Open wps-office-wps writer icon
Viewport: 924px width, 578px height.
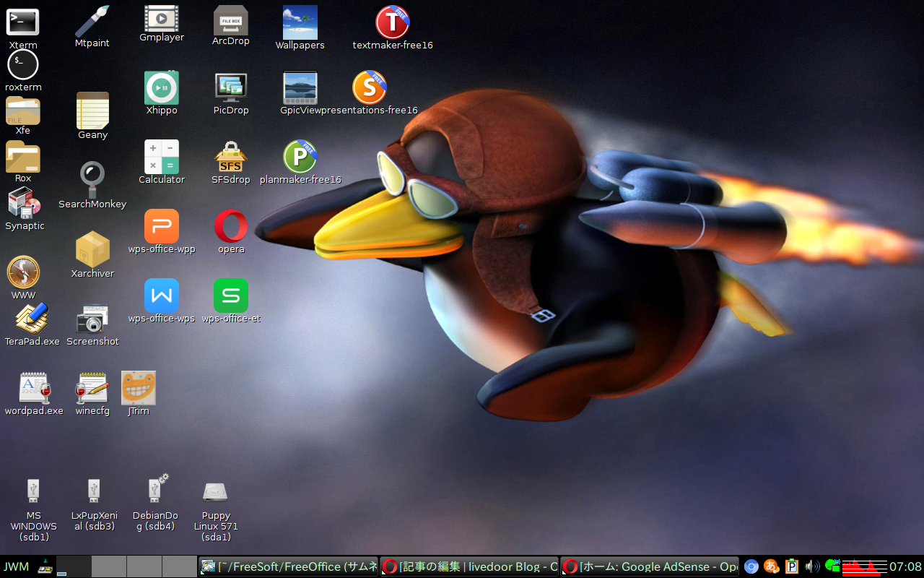pos(162,296)
